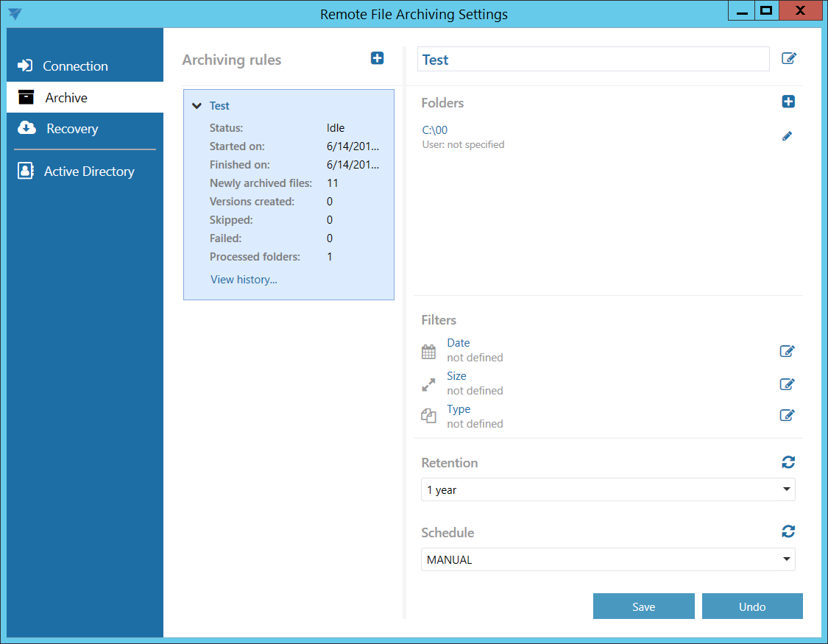Select the Archive sidebar item
Screen dimensions: 828x644
coord(66,98)
